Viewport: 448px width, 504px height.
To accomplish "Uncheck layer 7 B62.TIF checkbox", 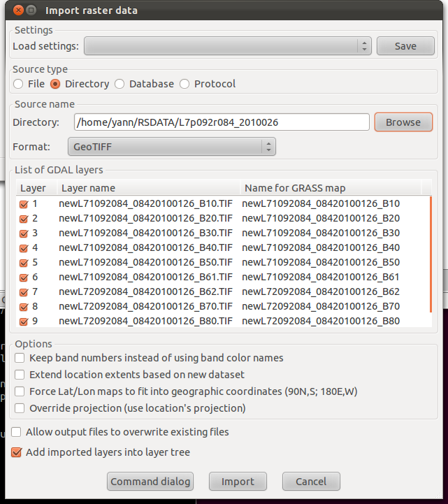I will [24, 292].
